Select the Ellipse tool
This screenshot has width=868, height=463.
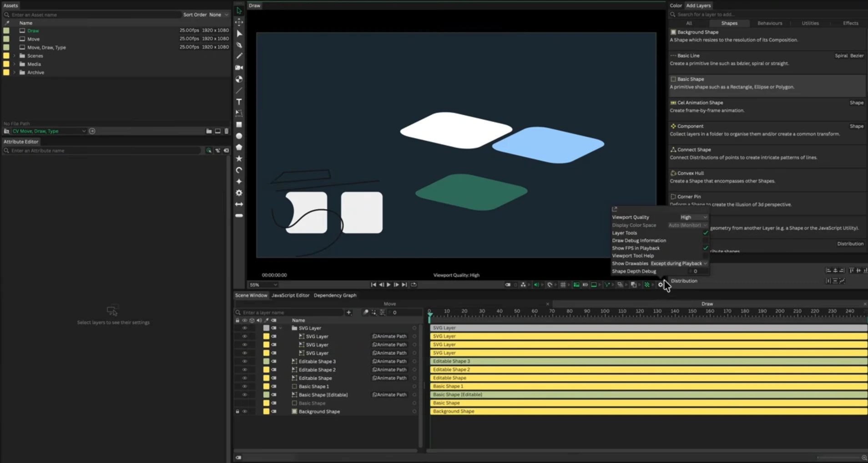(239, 136)
